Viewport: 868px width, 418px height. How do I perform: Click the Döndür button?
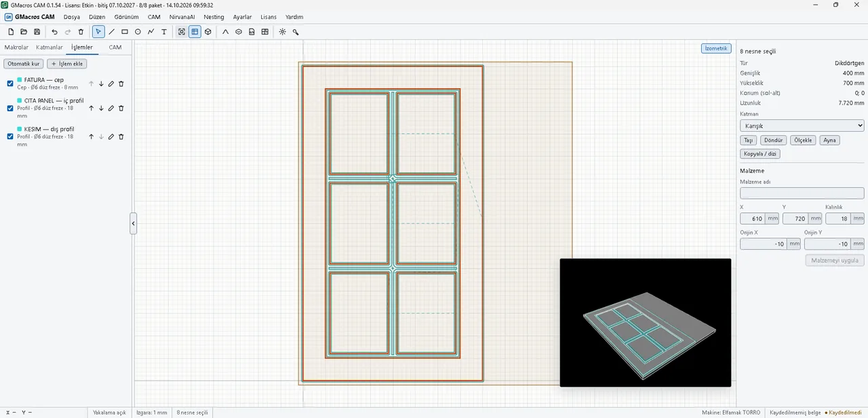pyautogui.click(x=773, y=140)
